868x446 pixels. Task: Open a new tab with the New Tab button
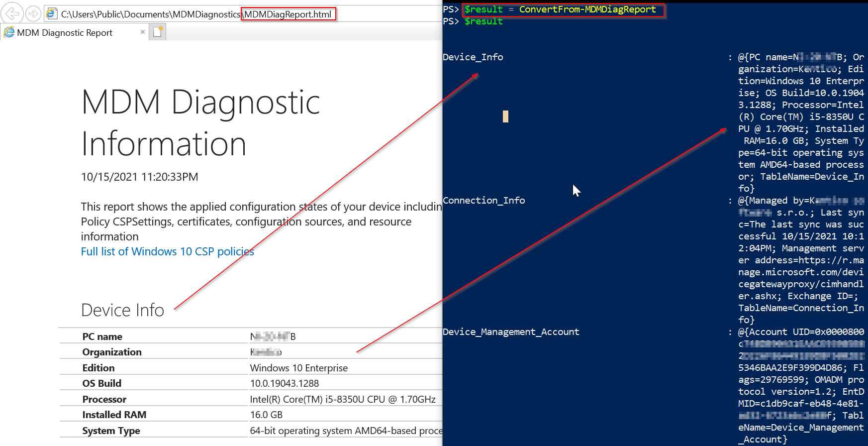[x=158, y=32]
